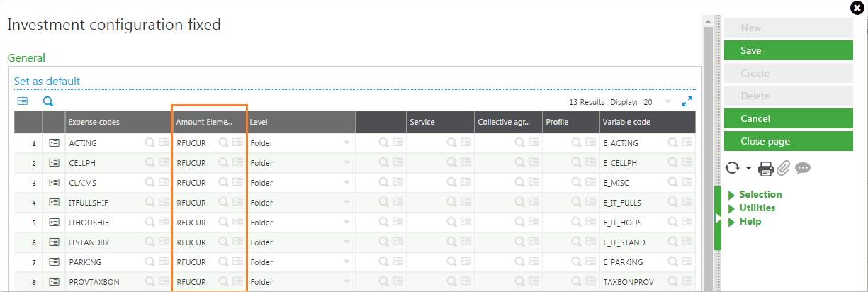Open the dropdown arrow next to the refresh icon

coord(749,169)
